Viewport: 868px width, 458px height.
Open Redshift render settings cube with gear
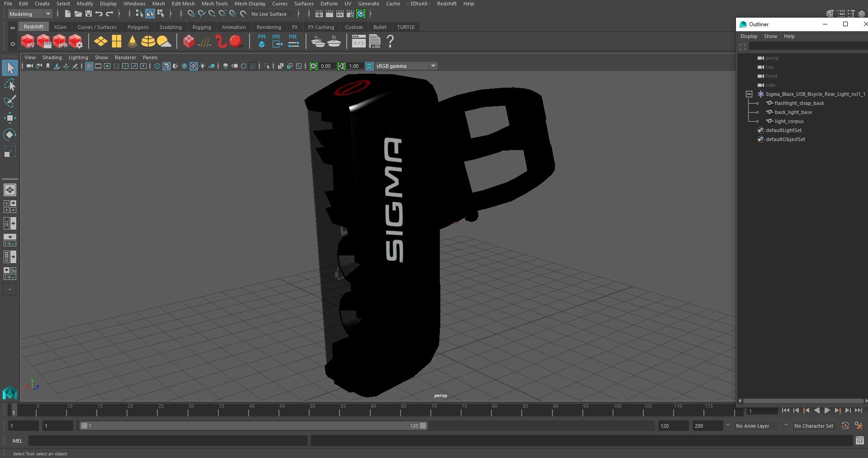tap(75, 42)
